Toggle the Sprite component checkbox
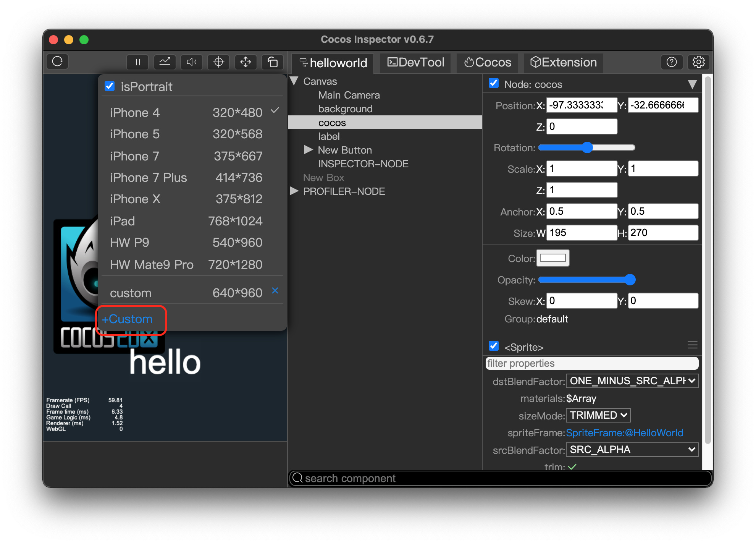This screenshot has width=756, height=544. [x=493, y=346]
